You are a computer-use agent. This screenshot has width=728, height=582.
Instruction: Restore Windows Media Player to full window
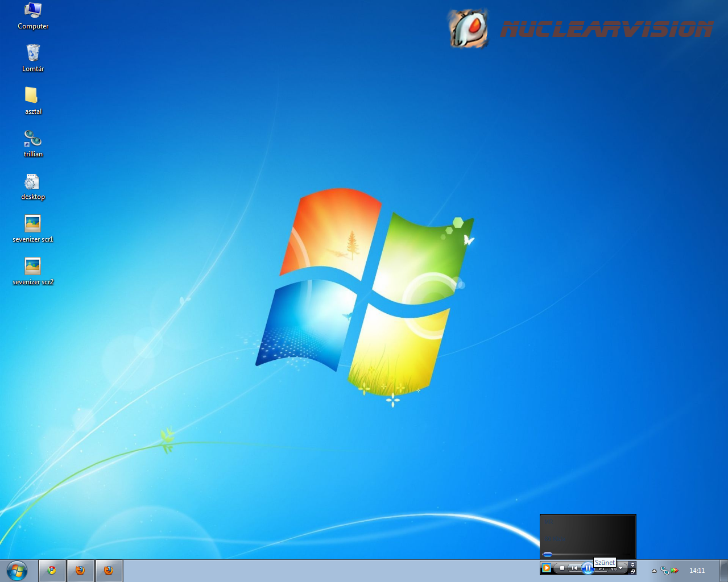(632, 572)
